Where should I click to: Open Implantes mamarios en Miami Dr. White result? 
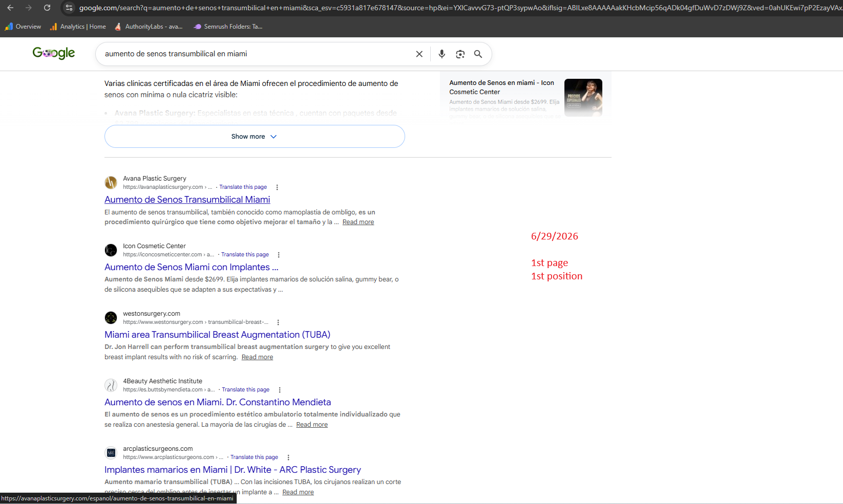click(233, 470)
